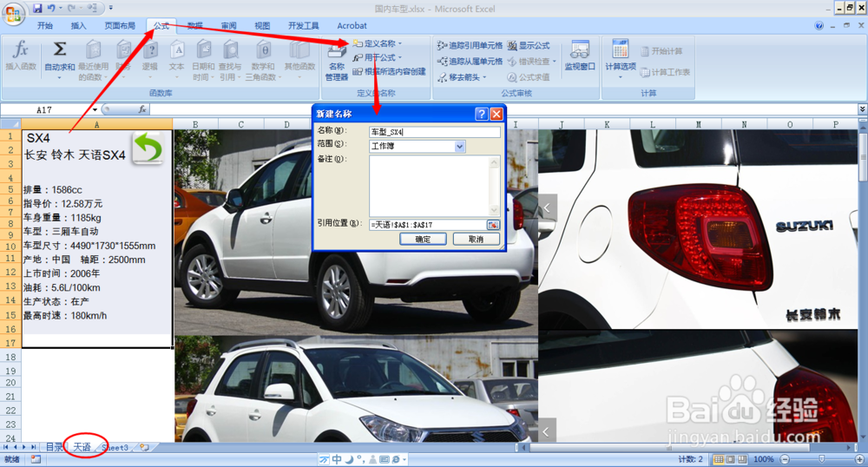Open Calculation Options (计算选项)
This screenshot has width=868, height=467.
pyautogui.click(x=621, y=57)
